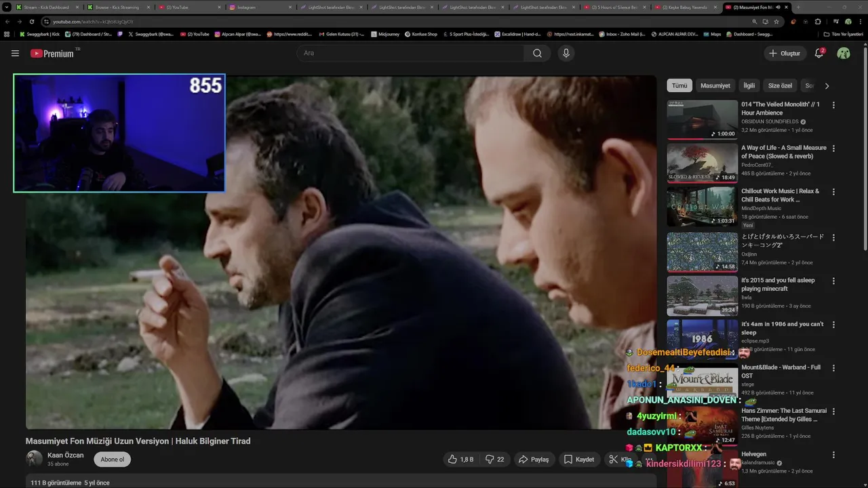
Task: Switch to Stream - Kick Dashboard tab
Action: tap(46, 7)
